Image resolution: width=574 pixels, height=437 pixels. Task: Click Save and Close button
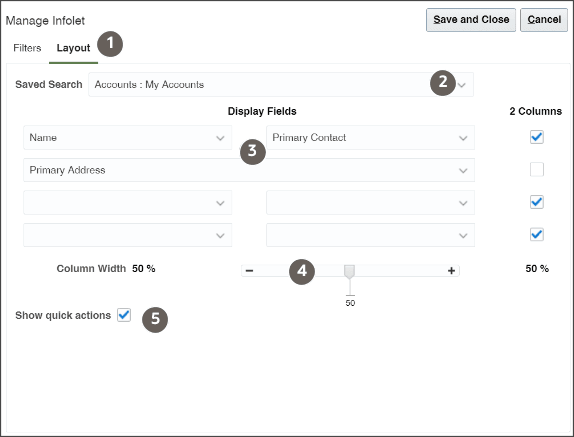tap(471, 20)
